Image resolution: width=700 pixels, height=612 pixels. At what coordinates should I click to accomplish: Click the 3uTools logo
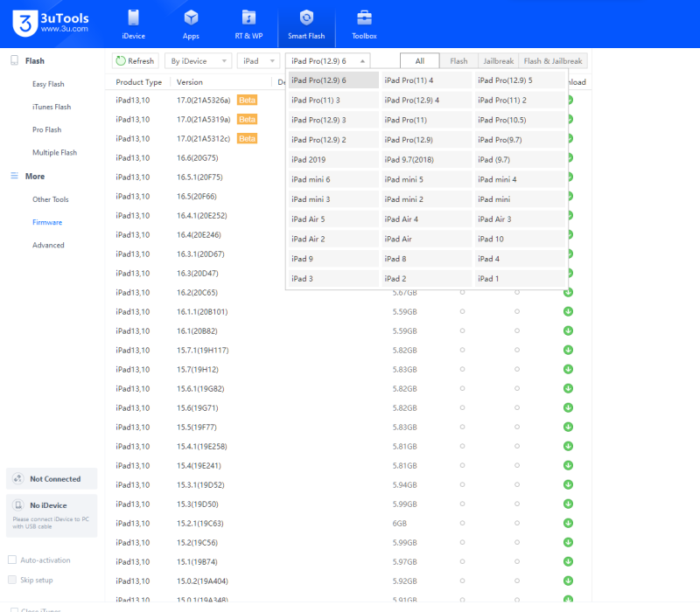[24, 24]
